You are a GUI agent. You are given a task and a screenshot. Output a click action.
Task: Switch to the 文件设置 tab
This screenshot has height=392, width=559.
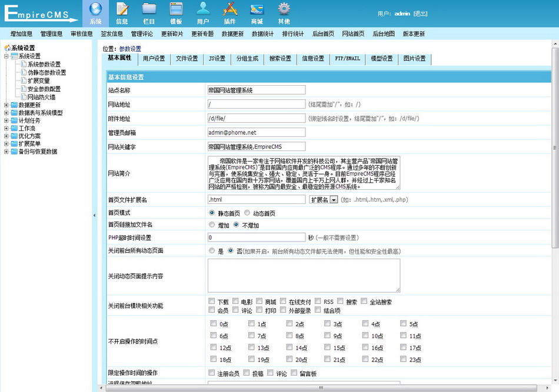(x=187, y=59)
